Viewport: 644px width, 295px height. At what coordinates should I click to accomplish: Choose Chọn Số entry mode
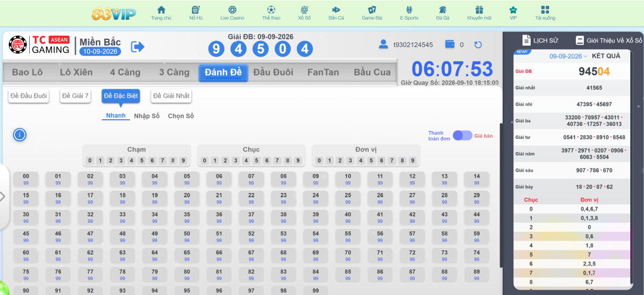point(181,116)
